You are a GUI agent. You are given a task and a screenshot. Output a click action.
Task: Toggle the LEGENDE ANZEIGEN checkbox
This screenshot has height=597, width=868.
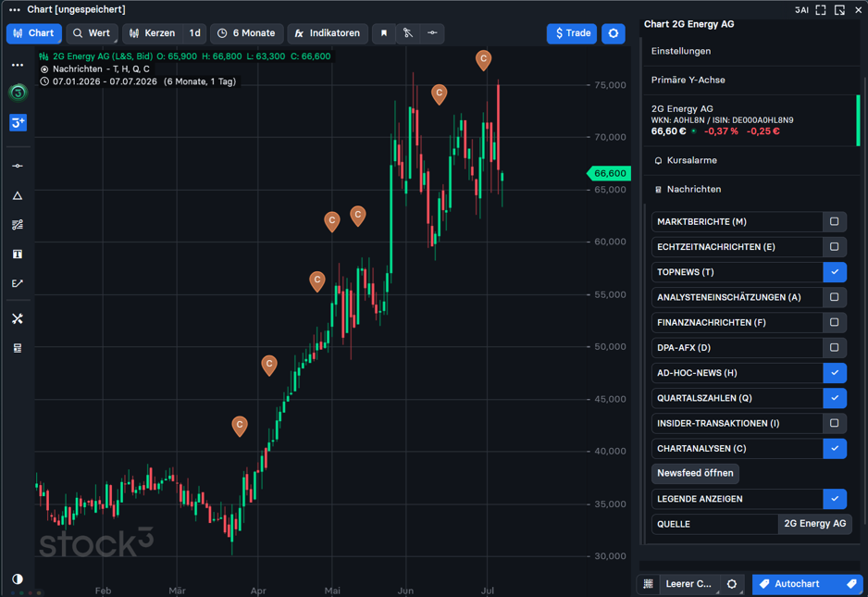[x=835, y=499]
